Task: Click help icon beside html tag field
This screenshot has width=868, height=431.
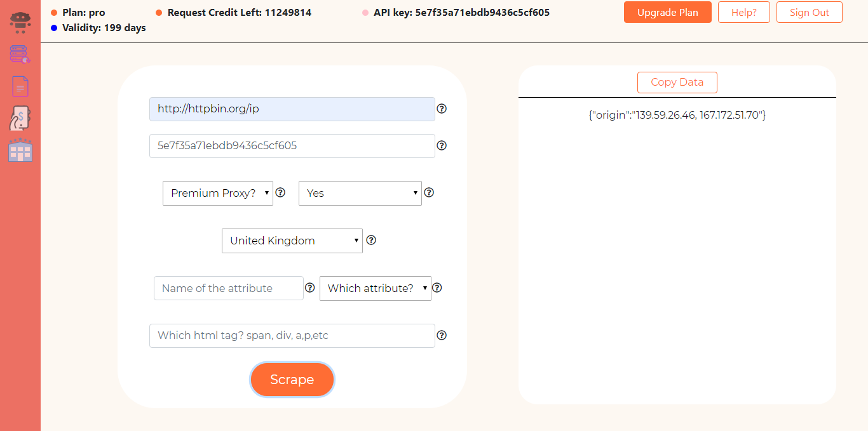Action: click(x=442, y=335)
